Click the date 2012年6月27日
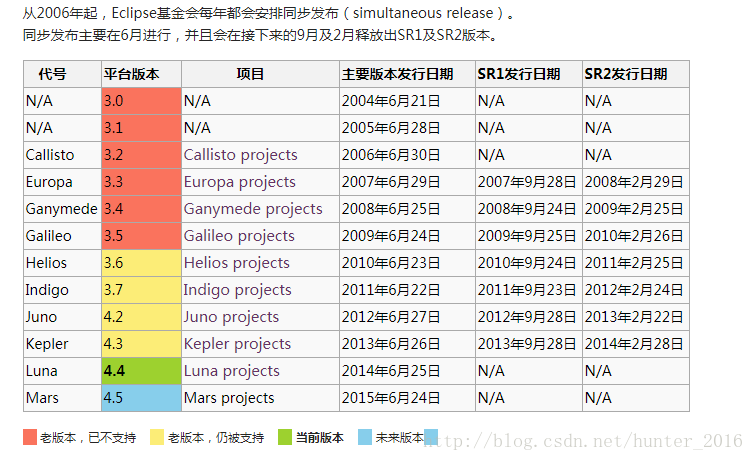This screenshot has height=461, width=754. 391,317
